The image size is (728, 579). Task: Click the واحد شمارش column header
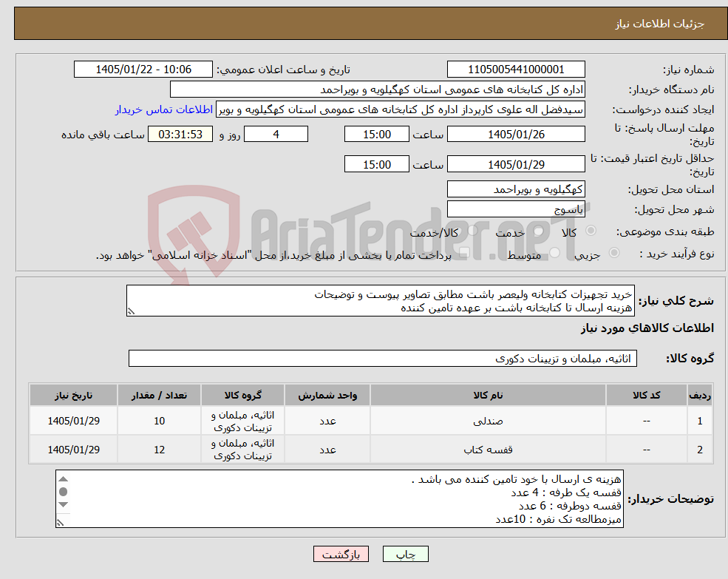click(327, 395)
